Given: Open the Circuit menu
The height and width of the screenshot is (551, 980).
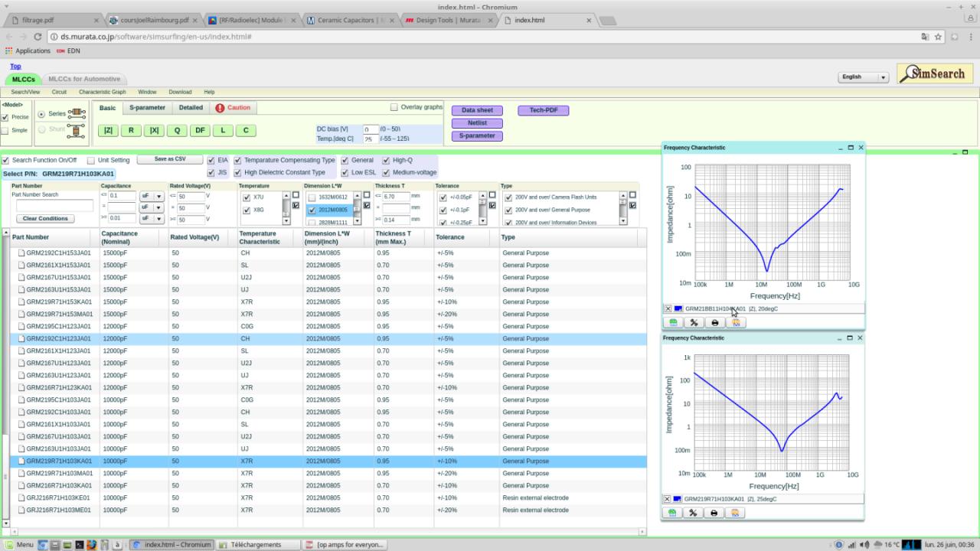Looking at the screenshot, I should (59, 92).
